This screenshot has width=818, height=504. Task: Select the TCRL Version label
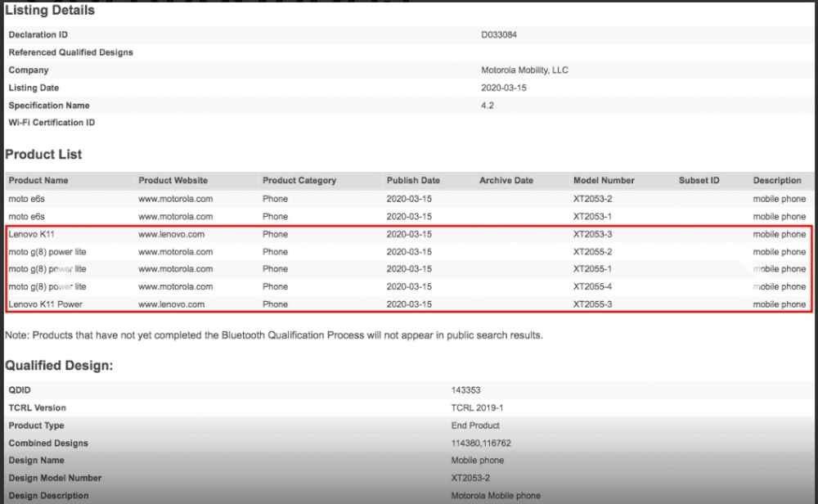point(37,408)
